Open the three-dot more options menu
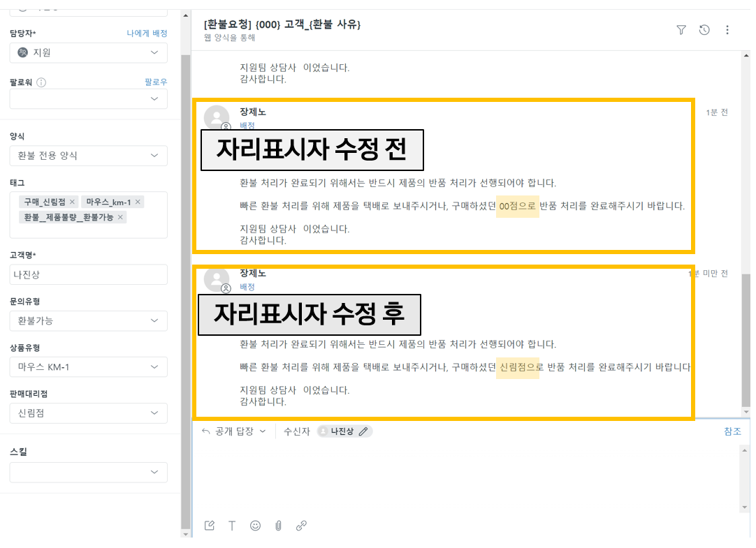Image resolution: width=756 pixels, height=548 pixels. (x=727, y=30)
